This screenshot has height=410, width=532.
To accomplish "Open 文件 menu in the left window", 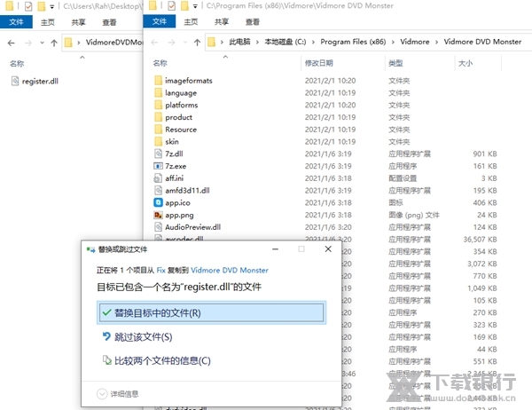I will pyautogui.click(x=16, y=22).
